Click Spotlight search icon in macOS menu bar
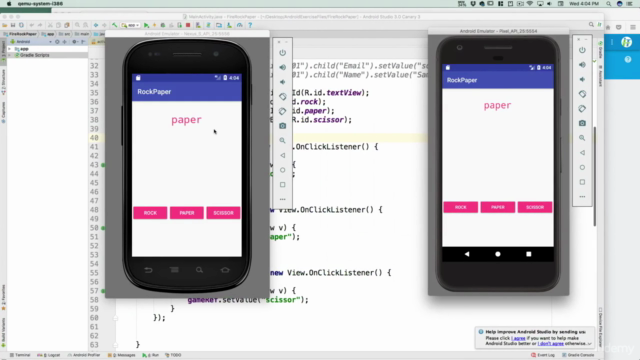Image resolution: width=640 pixels, height=360 pixels. (x=609, y=4)
